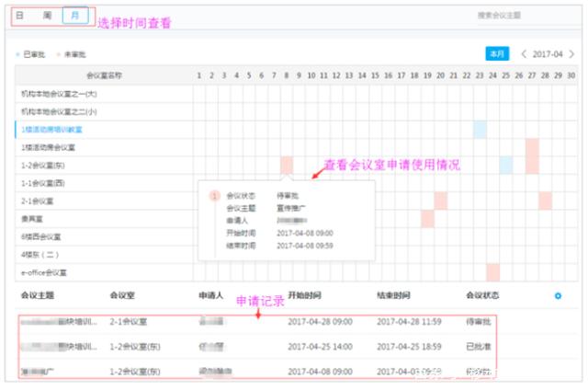Switch to 周 (week) view

48,16
